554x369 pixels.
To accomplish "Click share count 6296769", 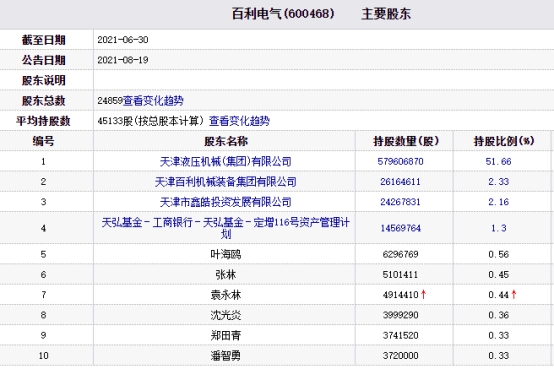I will (x=400, y=254).
